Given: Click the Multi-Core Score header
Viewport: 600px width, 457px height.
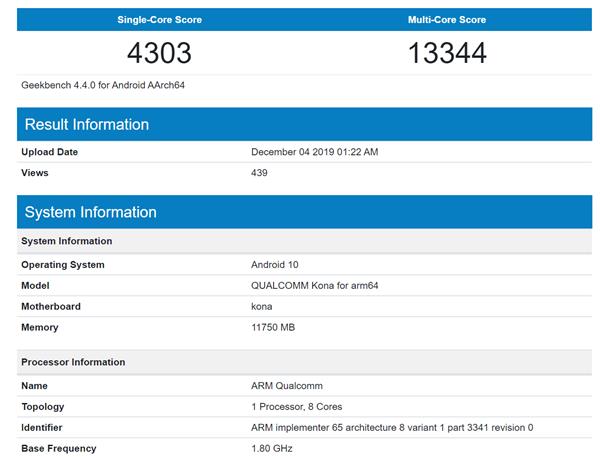Looking at the screenshot, I should 446,19.
